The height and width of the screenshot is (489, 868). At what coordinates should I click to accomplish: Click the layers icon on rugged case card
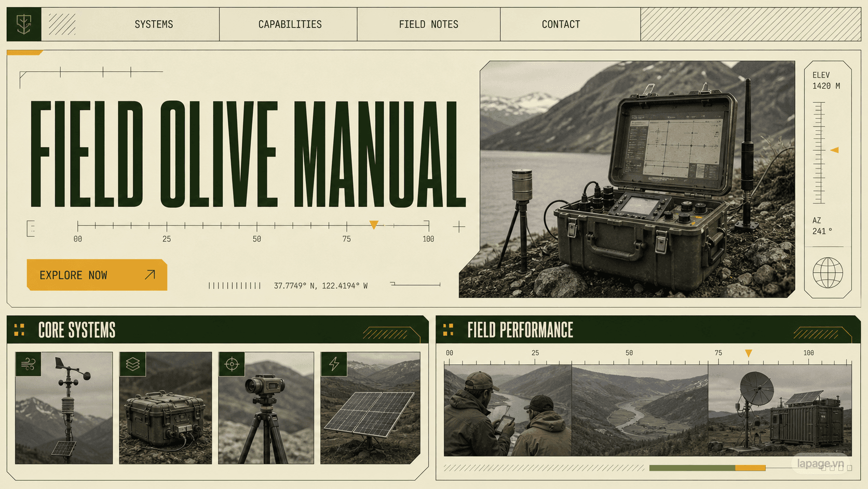coord(132,364)
